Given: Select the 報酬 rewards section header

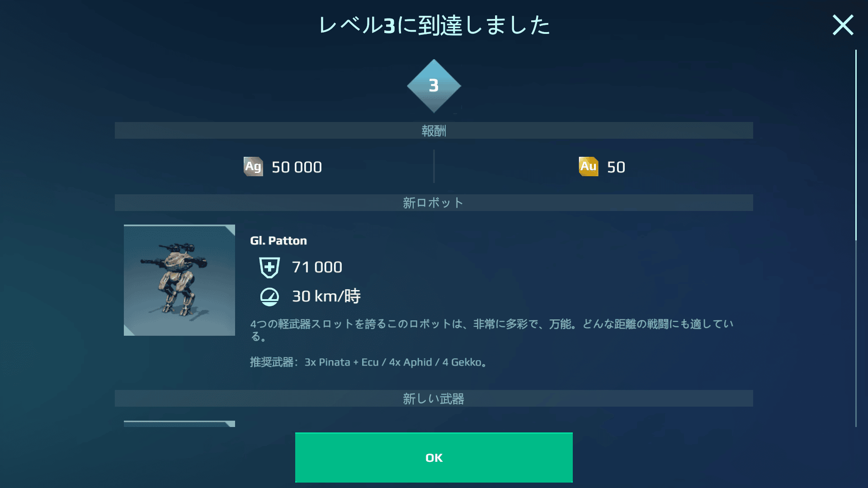Looking at the screenshot, I should [434, 131].
